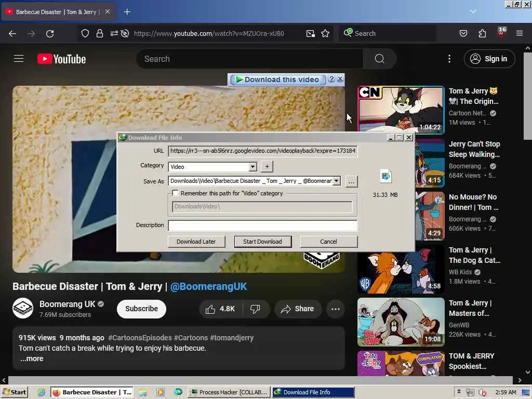Click the Windows Start button
532x399 pixels.
click(14, 392)
